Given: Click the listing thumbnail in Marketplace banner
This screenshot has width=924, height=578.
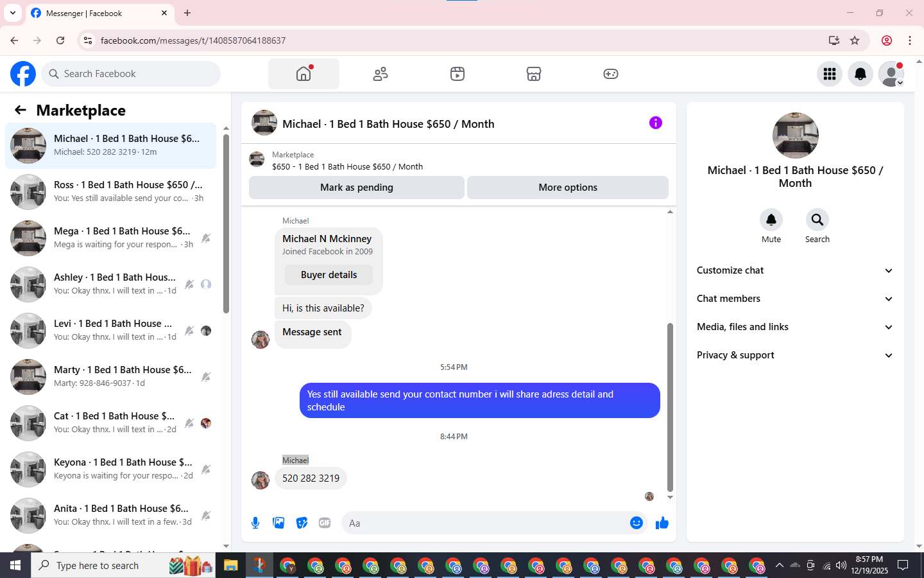Looking at the screenshot, I should click(257, 159).
